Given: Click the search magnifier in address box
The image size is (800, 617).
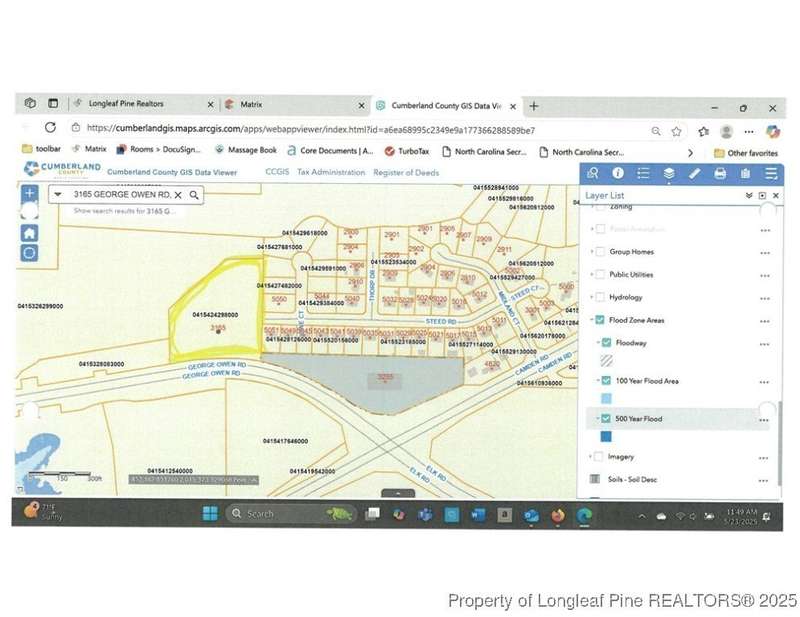Looking at the screenshot, I should click(194, 195).
